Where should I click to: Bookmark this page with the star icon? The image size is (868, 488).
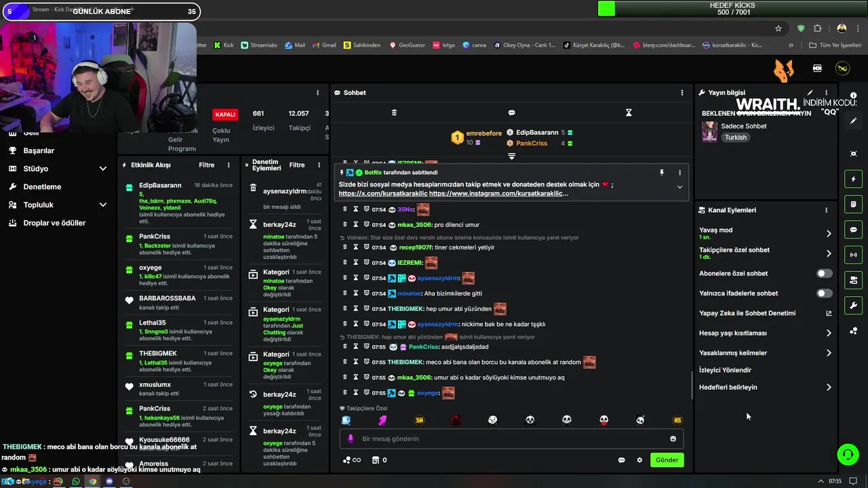[778, 28]
